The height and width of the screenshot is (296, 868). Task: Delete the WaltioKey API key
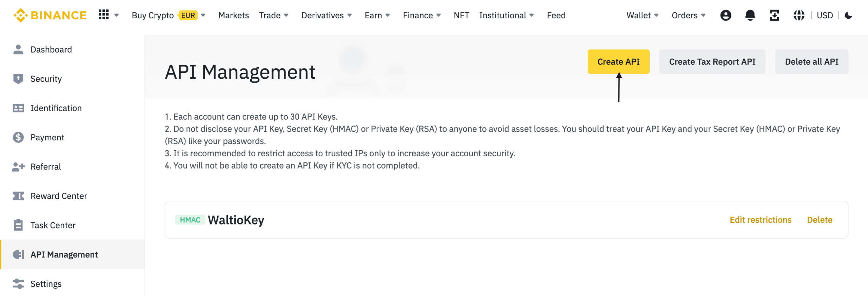tap(820, 220)
